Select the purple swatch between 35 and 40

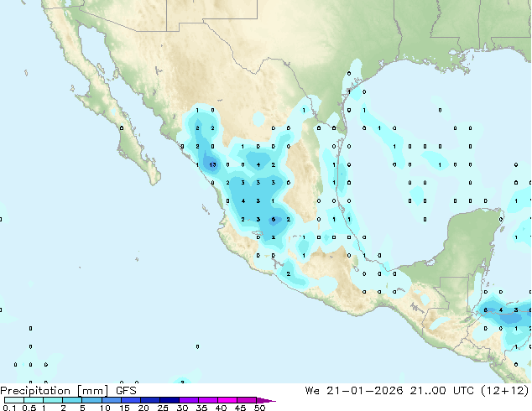pyautogui.click(x=207, y=400)
